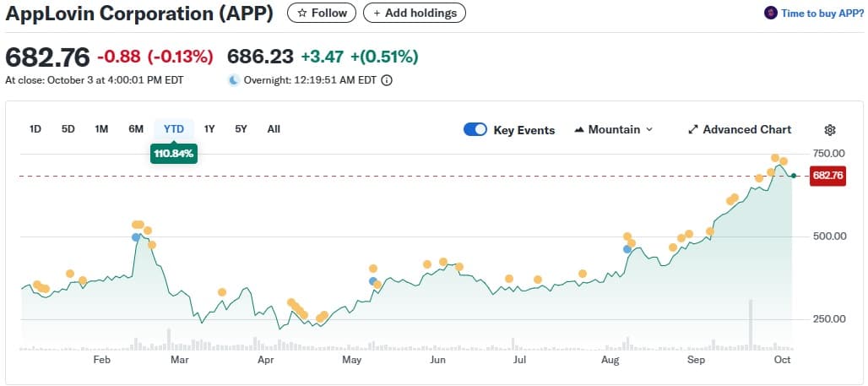Click the red 682.76 price label
This screenshot has height=386, width=868.
point(827,176)
